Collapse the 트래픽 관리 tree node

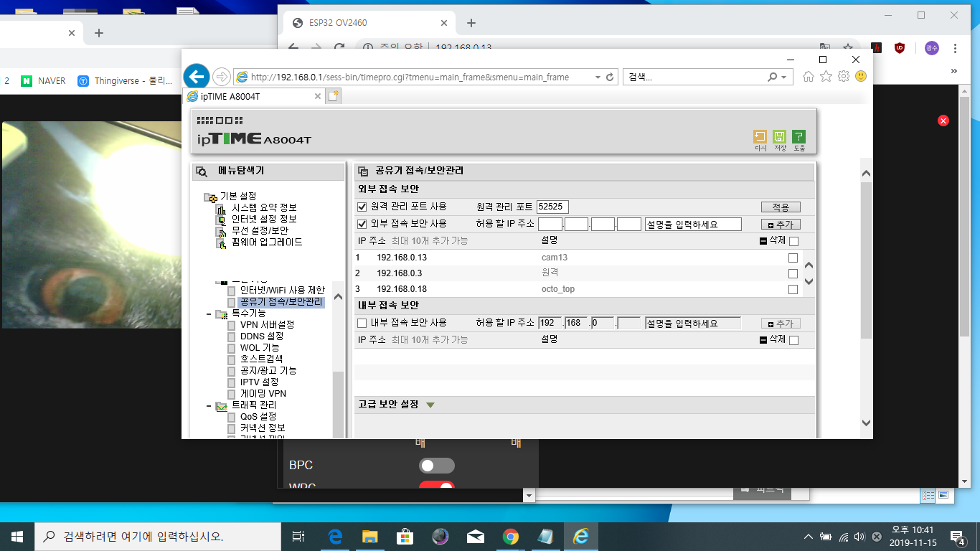coord(208,405)
